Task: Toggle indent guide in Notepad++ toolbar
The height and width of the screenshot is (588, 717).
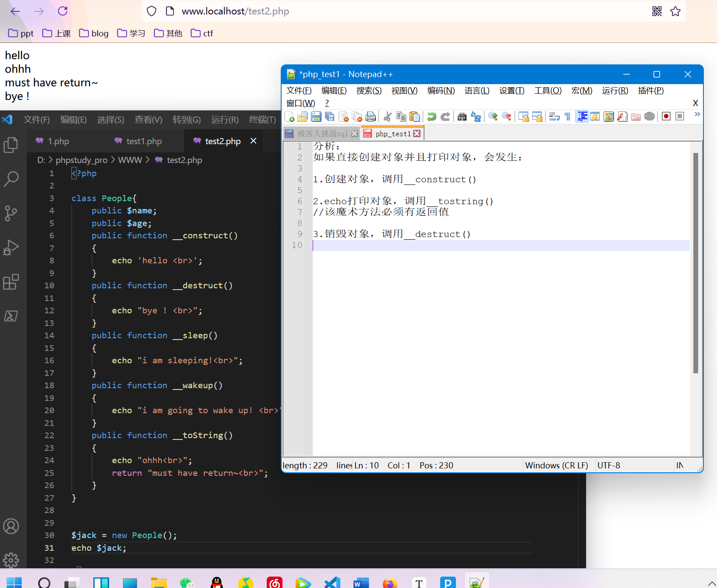Action: (x=582, y=116)
